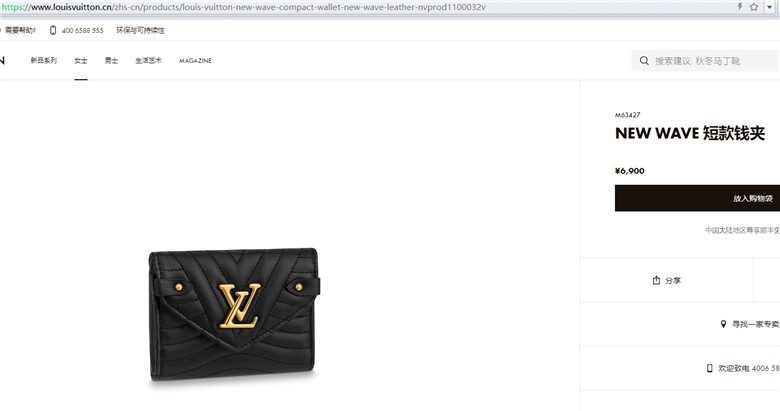Open the 男士 menu

pos(111,61)
